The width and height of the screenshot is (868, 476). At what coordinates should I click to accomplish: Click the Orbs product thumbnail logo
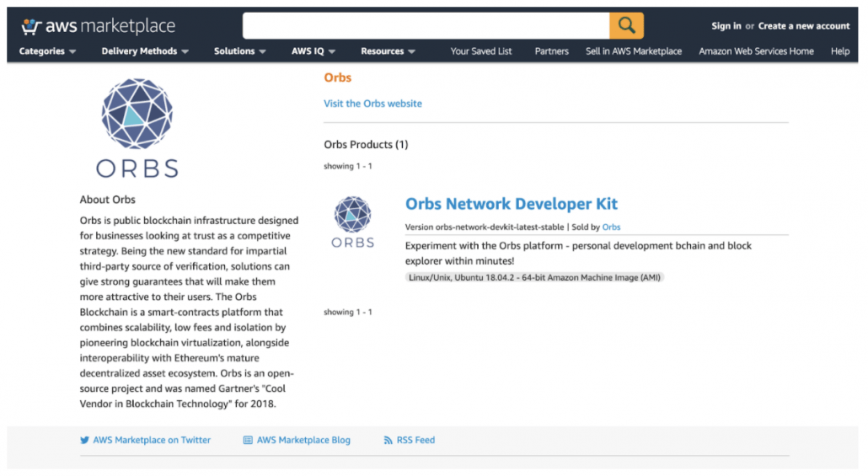coord(352,222)
